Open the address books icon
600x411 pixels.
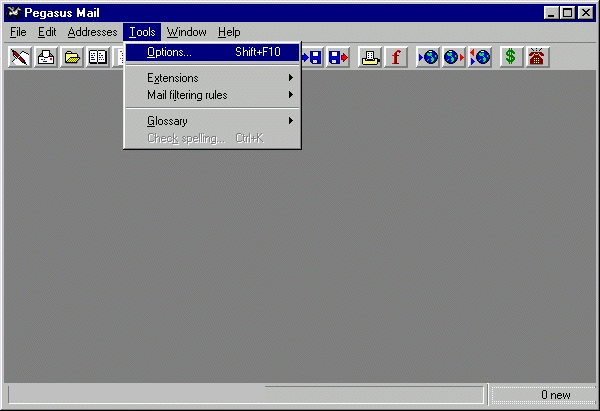tap(98, 57)
